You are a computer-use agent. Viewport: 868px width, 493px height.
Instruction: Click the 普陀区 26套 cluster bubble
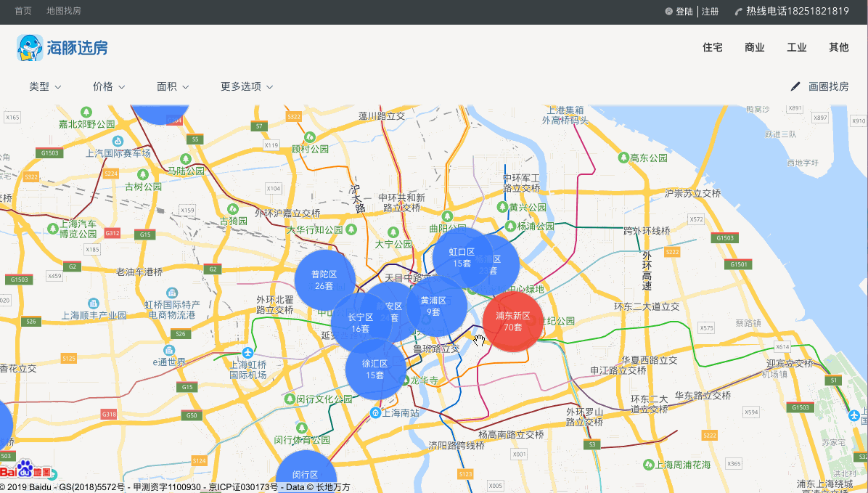point(324,280)
